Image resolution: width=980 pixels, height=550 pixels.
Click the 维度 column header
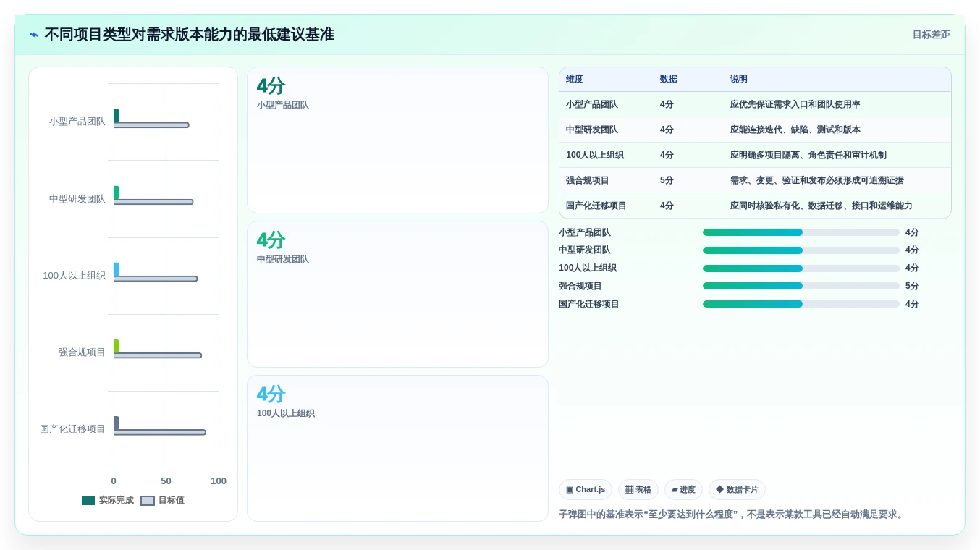[575, 79]
